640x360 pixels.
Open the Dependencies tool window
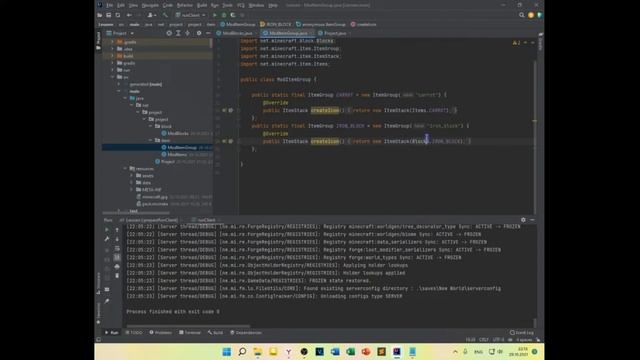[246, 333]
